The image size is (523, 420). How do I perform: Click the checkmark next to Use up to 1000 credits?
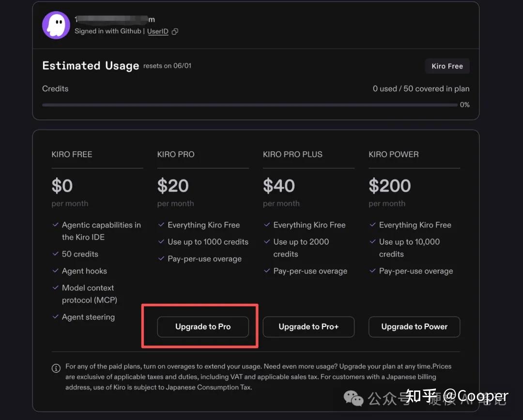pos(161,241)
